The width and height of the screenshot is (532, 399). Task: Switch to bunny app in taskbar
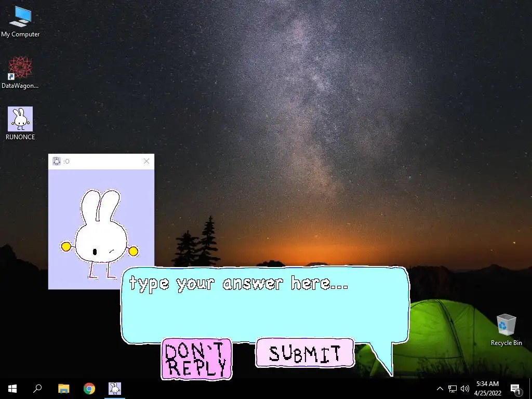[x=115, y=389]
